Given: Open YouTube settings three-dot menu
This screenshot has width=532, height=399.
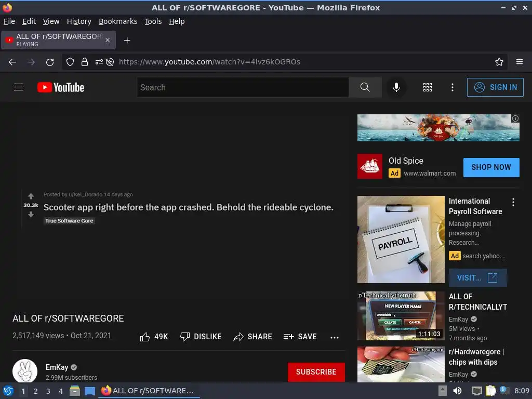Looking at the screenshot, I should click(x=453, y=87).
